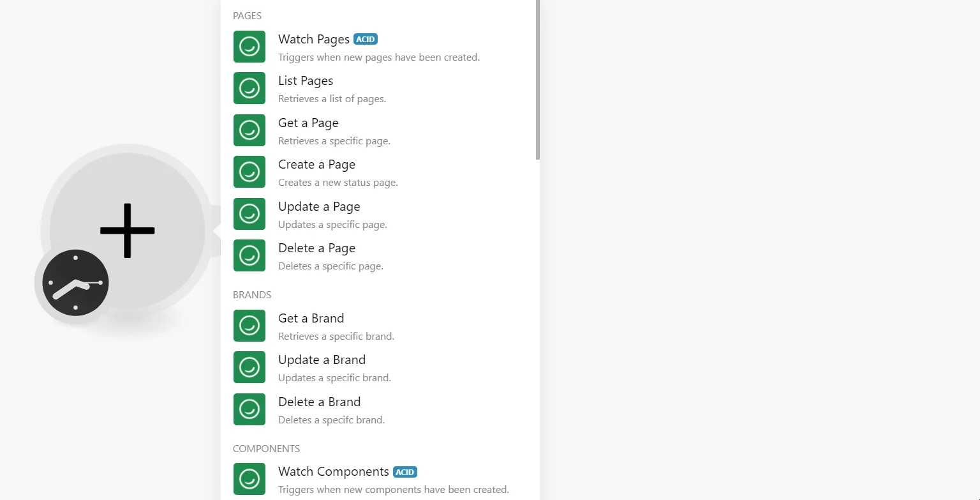Viewport: 980px width, 500px height.
Task: Select 'Creates a new status page' text
Action: click(338, 183)
